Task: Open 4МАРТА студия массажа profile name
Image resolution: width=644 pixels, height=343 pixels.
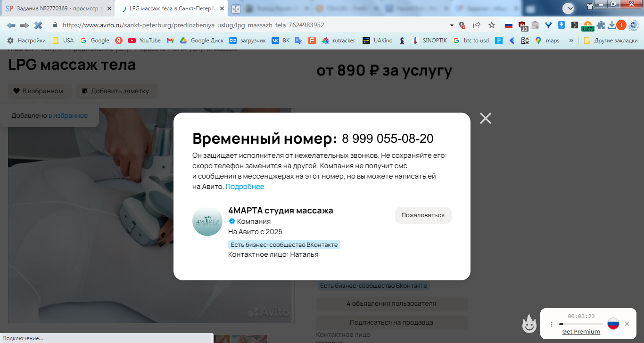Action: [281, 211]
